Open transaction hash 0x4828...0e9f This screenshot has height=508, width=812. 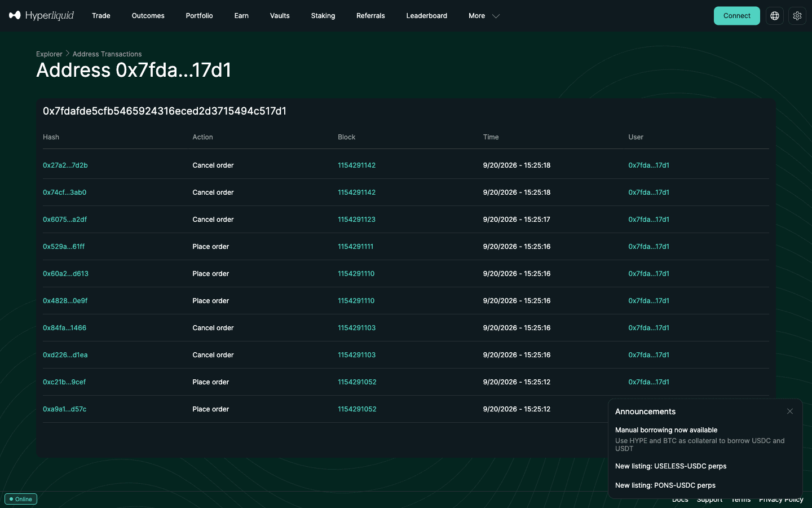click(65, 301)
